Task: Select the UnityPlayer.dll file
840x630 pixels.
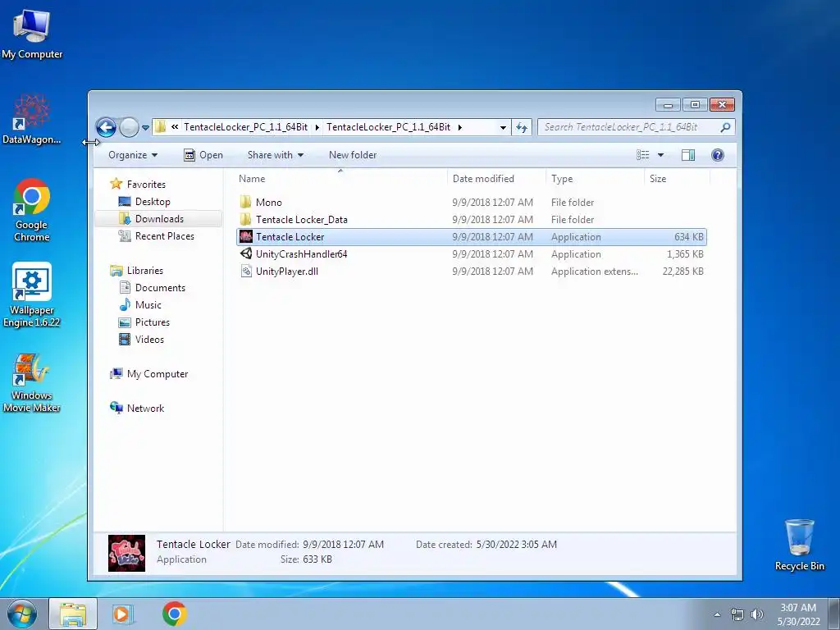Action: (x=472, y=271)
